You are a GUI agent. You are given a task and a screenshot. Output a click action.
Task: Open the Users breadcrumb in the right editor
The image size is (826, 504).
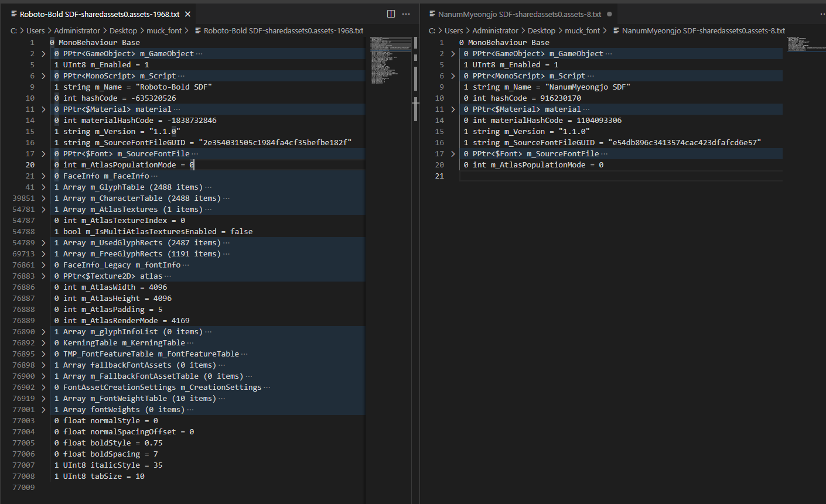[x=453, y=30]
